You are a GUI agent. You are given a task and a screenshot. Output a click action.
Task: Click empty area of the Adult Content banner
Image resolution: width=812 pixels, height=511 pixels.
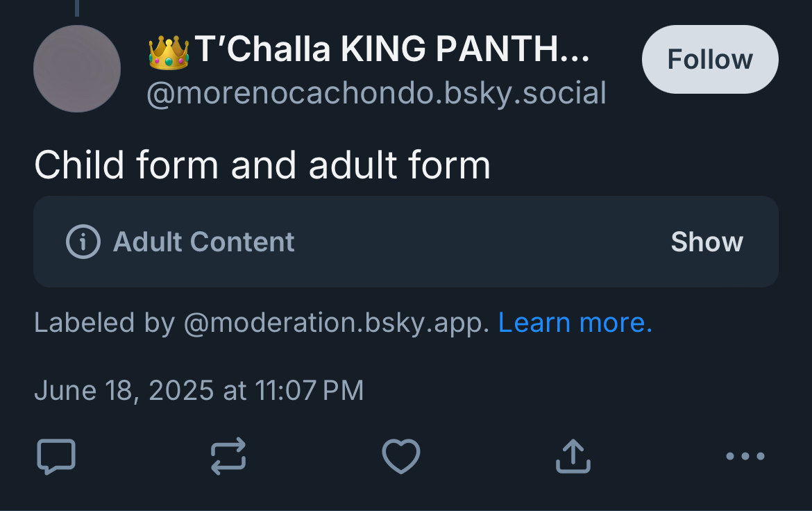pos(479,242)
